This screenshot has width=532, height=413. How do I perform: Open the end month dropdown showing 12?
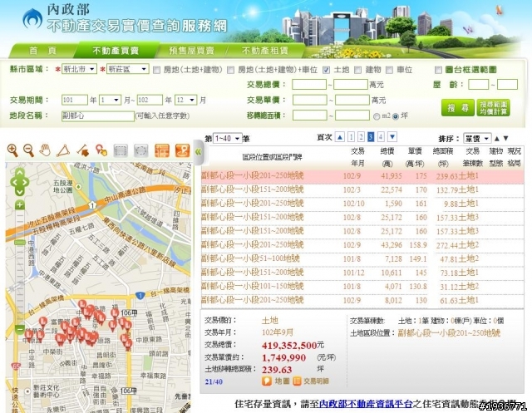coord(185,100)
